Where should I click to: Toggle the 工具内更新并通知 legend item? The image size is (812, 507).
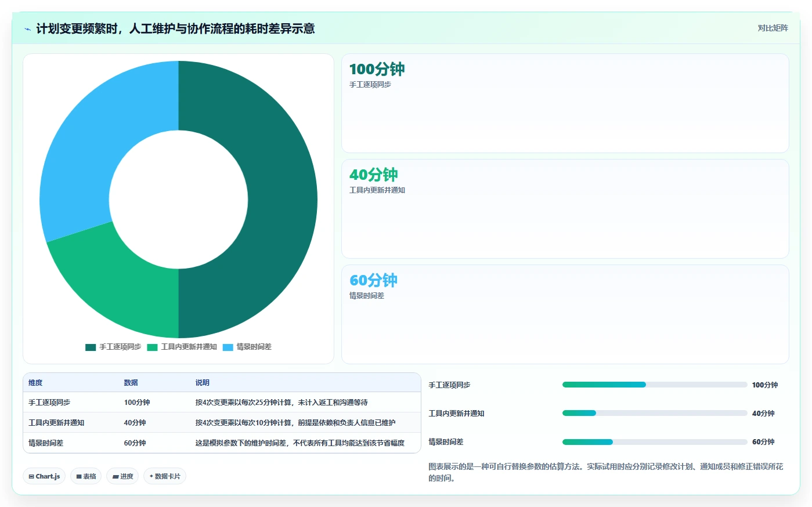[x=182, y=347]
